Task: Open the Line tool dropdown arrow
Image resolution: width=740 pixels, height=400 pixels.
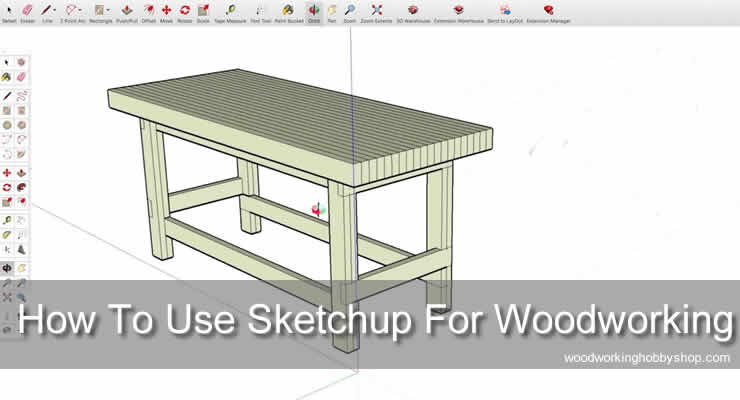Action: [55, 10]
